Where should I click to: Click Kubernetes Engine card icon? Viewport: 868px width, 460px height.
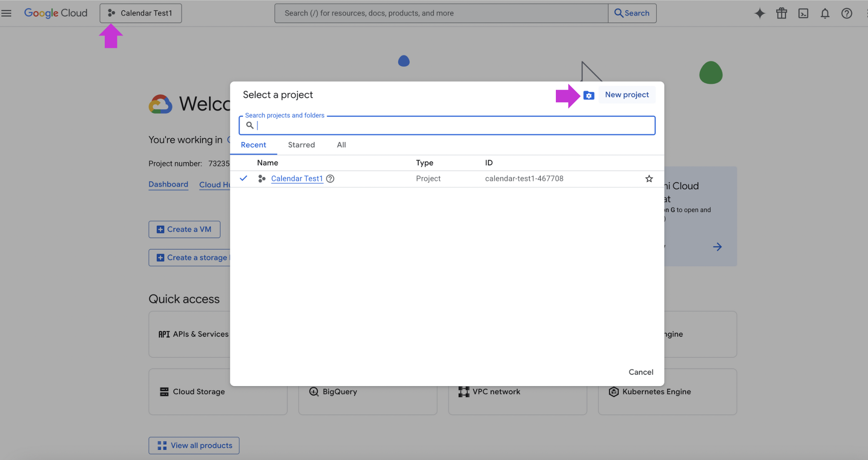click(613, 392)
